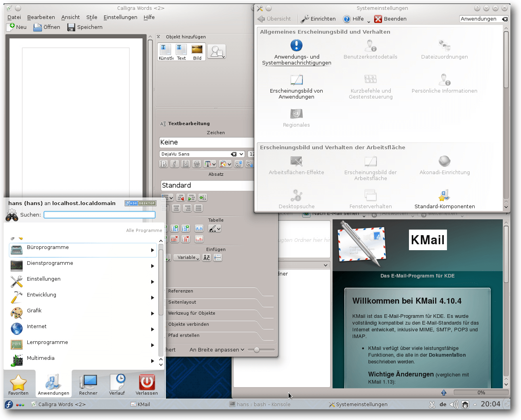The width and height of the screenshot is (521, 420).
Task: Open volume control in system tray
Action: (454, 404)
